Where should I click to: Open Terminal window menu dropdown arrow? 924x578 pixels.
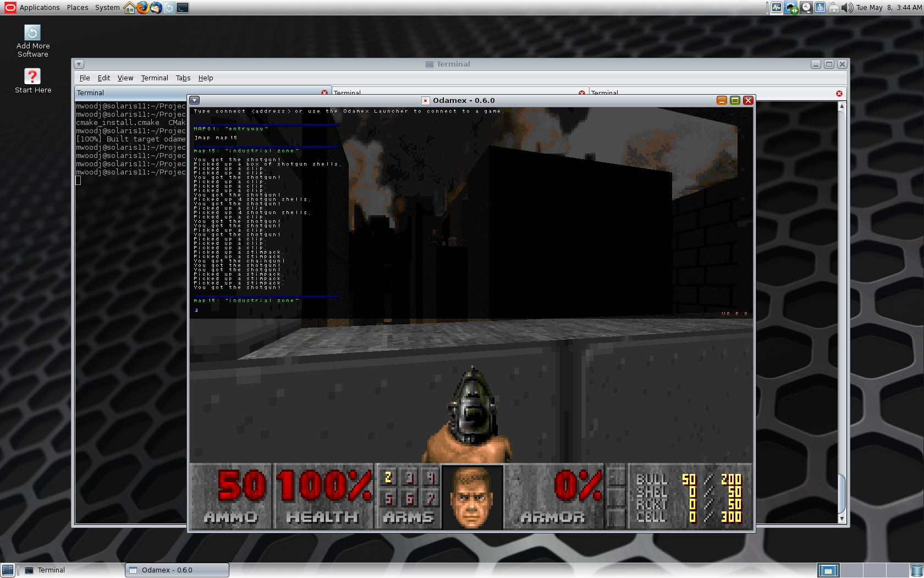point(79,64)
